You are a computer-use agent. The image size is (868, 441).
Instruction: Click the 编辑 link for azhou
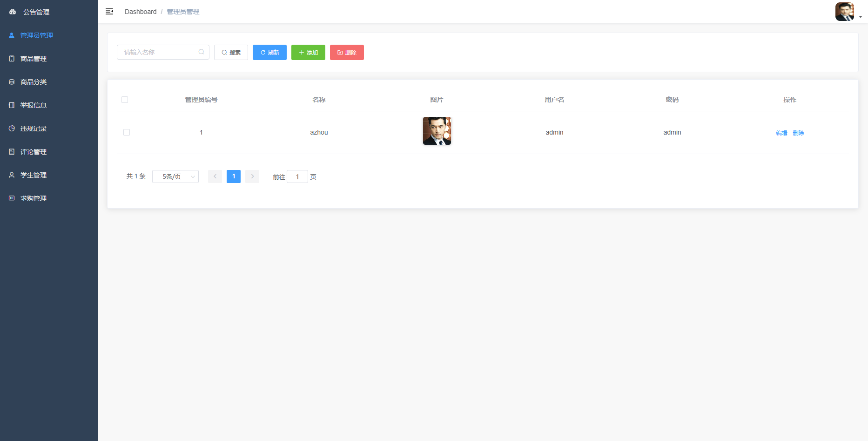tap(781, 133)
